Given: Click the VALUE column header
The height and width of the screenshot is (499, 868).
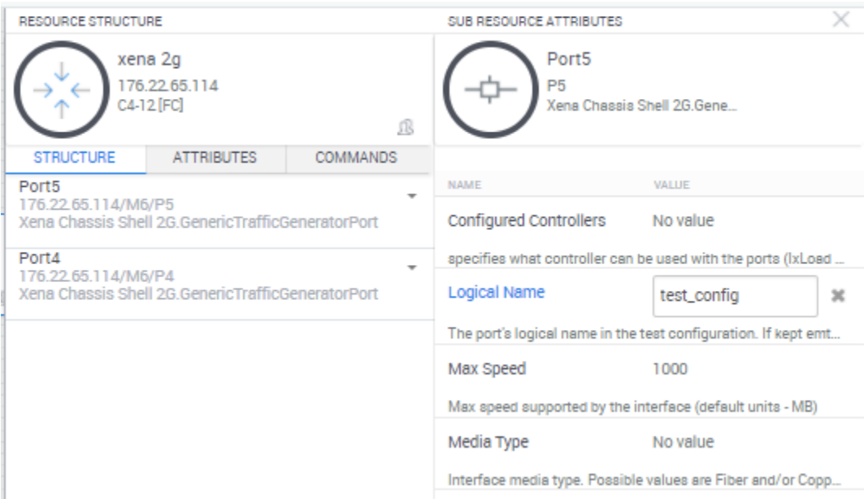Looking at the screenshot, I should (x=671, y=184).
